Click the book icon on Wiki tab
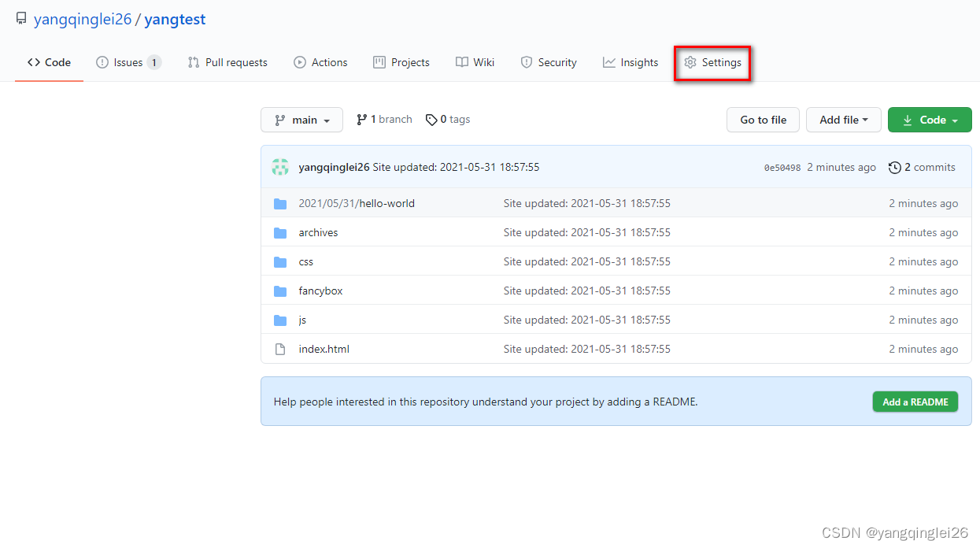 pyautogui.click(x=462, y=62)
